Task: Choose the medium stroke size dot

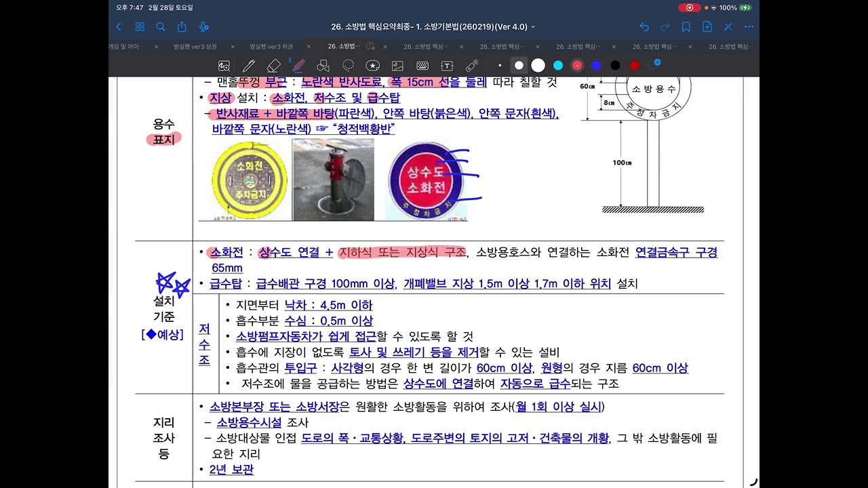Action: coord(519,66)
